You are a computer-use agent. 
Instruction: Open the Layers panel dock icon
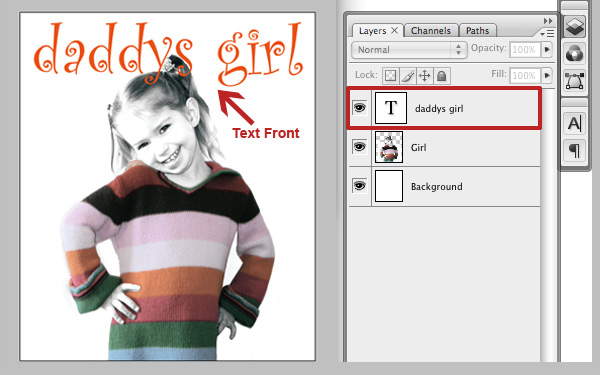click(x=574, y=26)
